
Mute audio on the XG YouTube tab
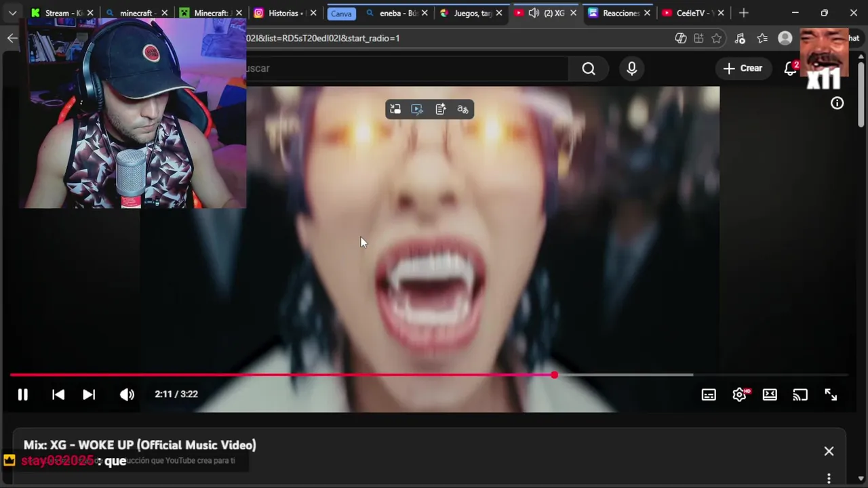coord(534,13)
